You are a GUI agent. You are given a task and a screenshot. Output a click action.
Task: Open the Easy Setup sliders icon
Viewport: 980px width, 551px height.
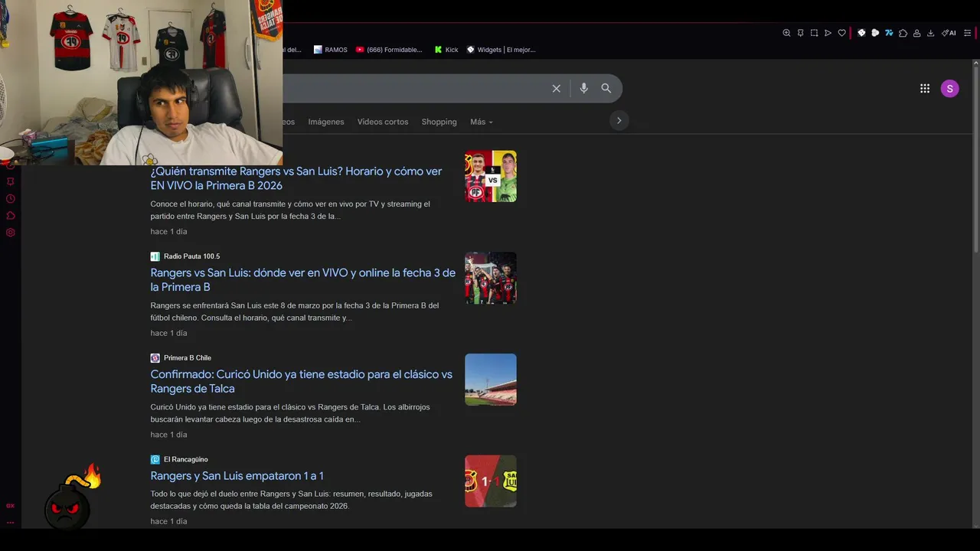[967, 33]
